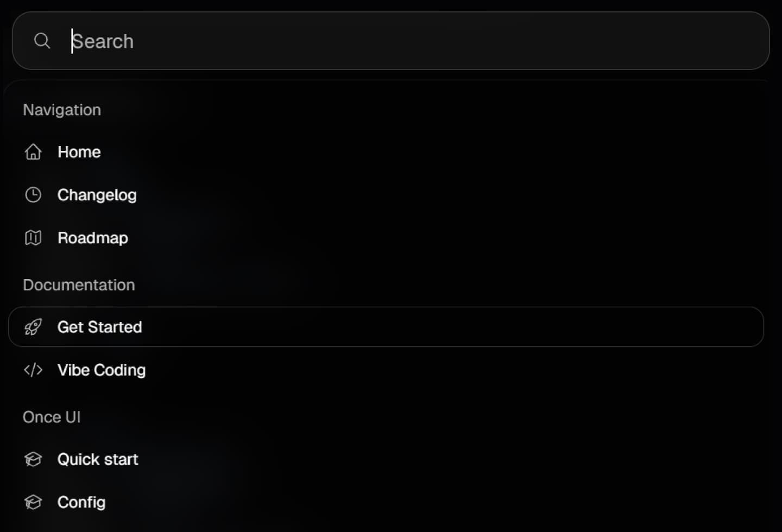The height and width of the screenshot is (532, 782).
Task: Click the clock icon next to Changelog
Action: (33, 195)
